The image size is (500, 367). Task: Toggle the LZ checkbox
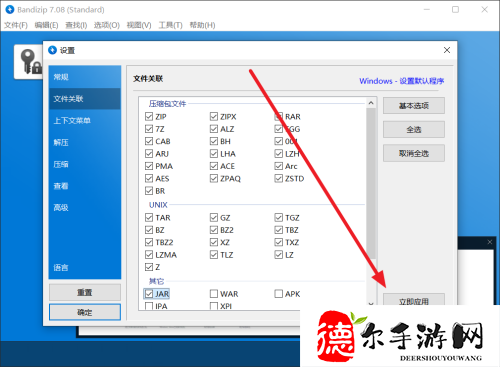tap(278, 255)
